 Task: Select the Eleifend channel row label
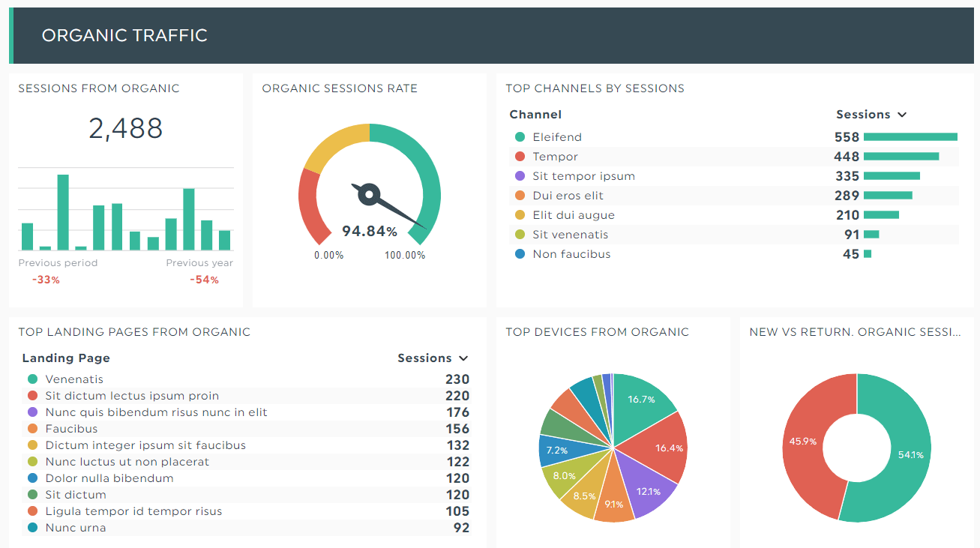pos(557,137)
